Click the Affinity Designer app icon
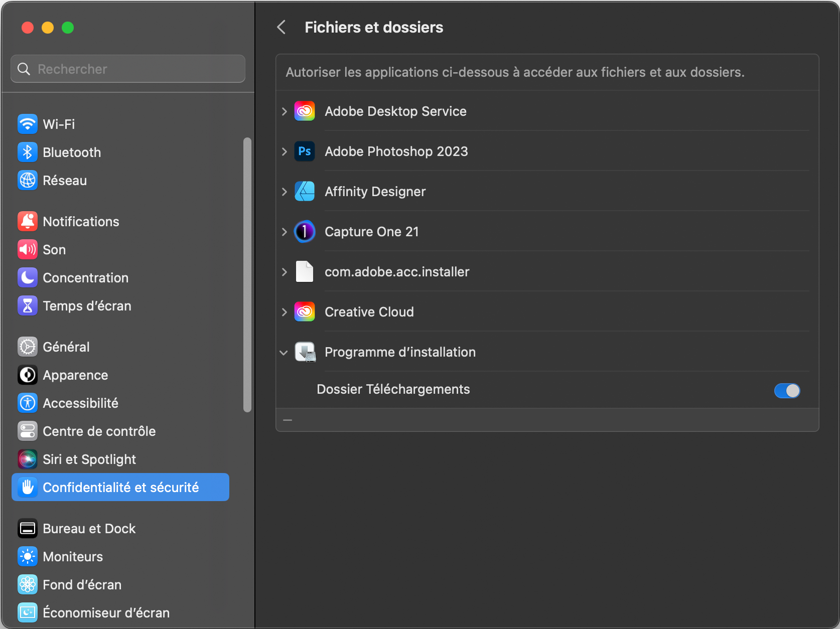Screen dimensions: 840x629 305,191
